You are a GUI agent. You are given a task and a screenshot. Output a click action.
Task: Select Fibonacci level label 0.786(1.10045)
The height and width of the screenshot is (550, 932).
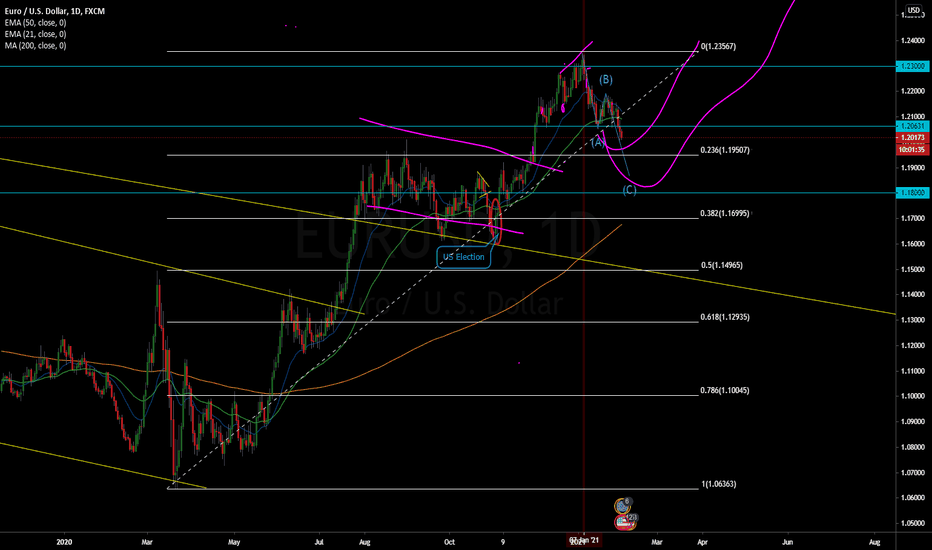725,390
